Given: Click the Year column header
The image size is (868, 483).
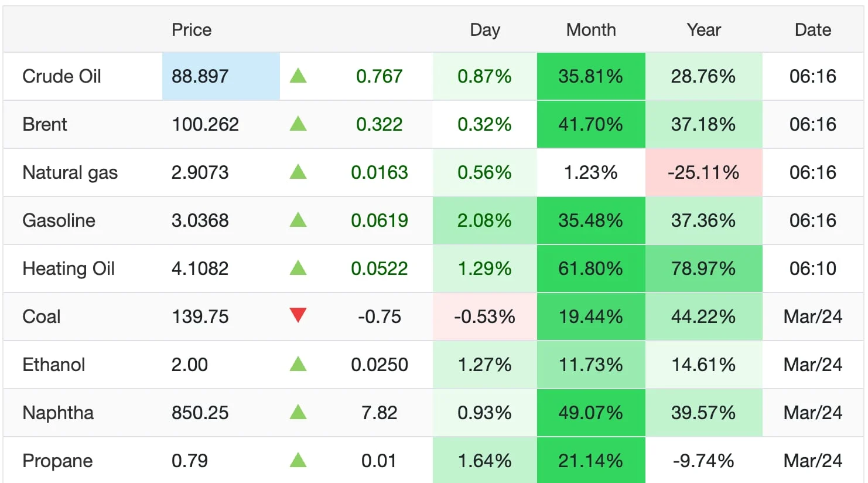Looking at the screenshot, I should coord(703,30).
